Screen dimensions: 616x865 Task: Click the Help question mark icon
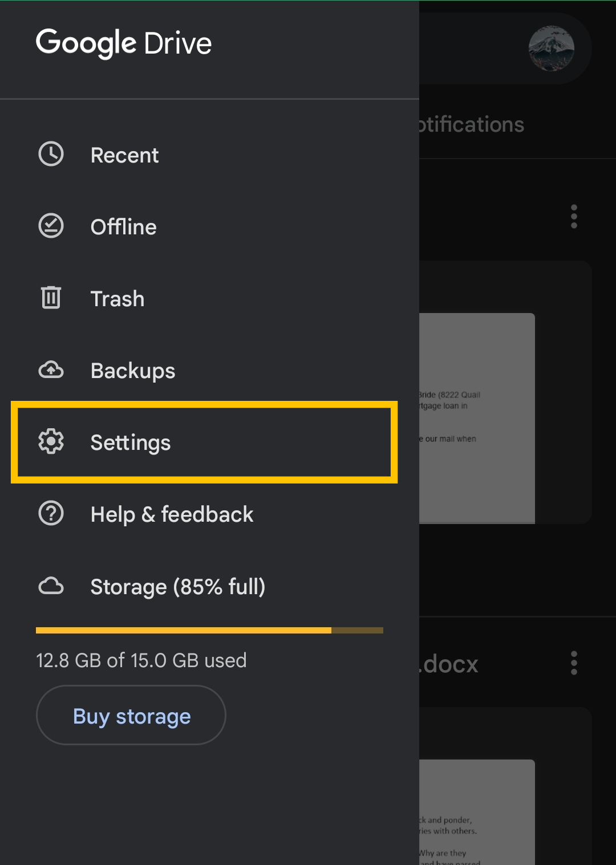tap(51, 514)
